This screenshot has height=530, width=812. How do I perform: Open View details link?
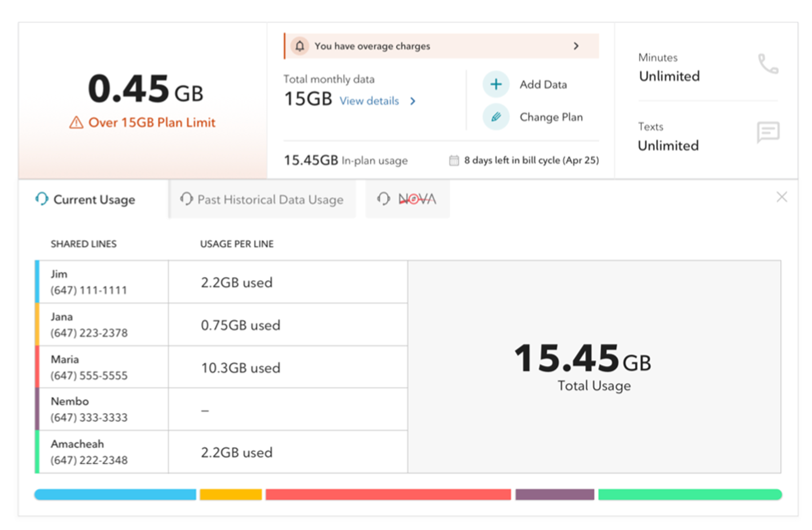point(369,101)
